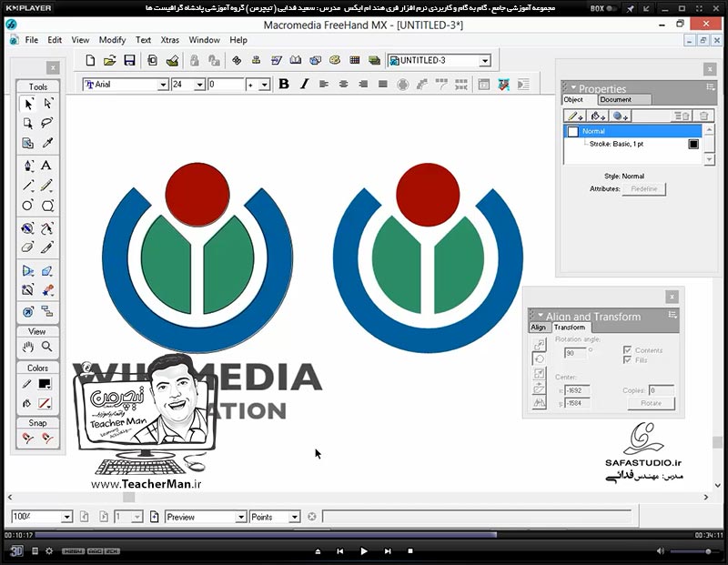Open the Preview mode dropdown
This screenshot has width=728, height=565.
pos(240,517)
